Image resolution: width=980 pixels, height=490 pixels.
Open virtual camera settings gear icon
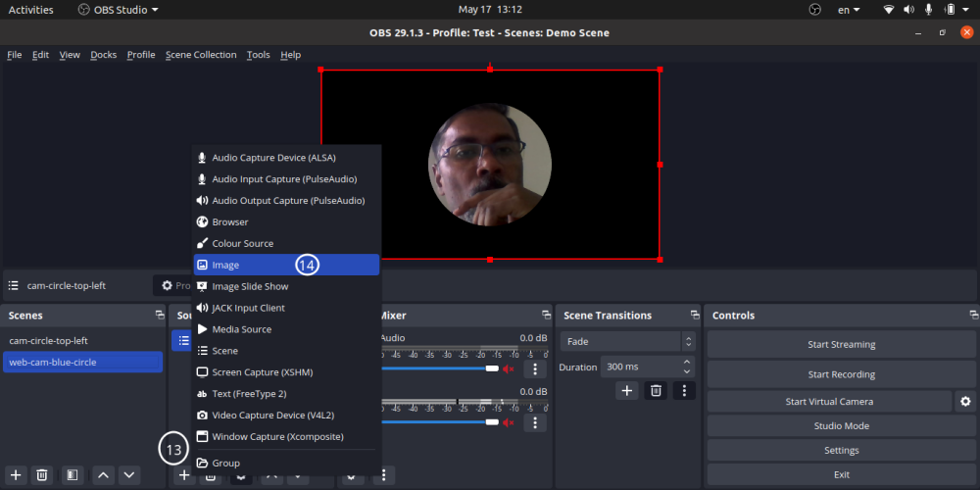965,401
